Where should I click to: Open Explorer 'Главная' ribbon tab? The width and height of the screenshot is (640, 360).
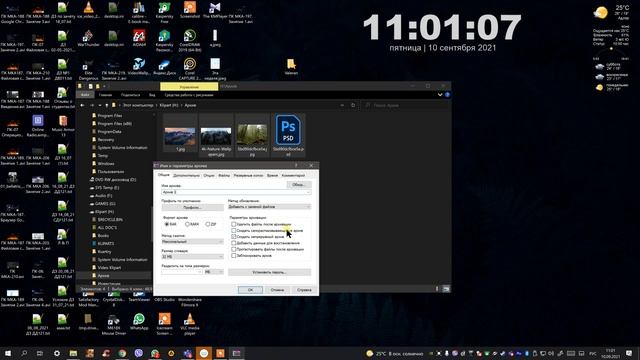(x=105, y=95)
